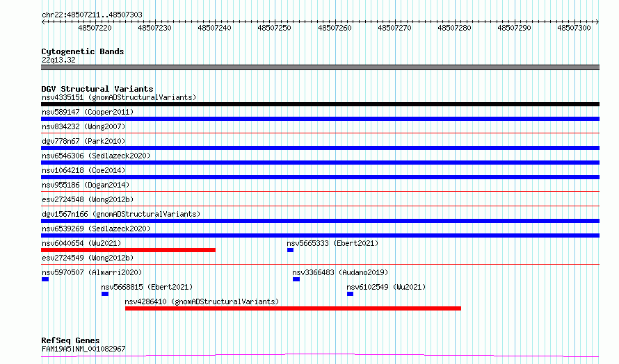
Task: Open nsv5665333 (Ebert2021) label
Action: tap(332, 243)
